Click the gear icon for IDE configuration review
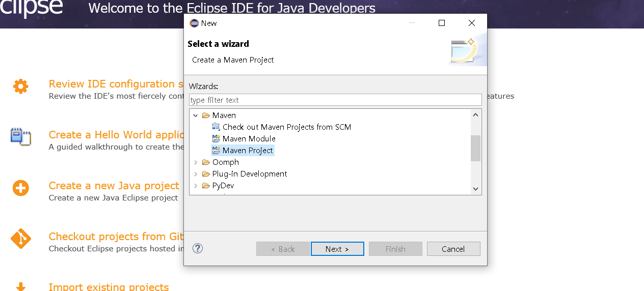 21,86
